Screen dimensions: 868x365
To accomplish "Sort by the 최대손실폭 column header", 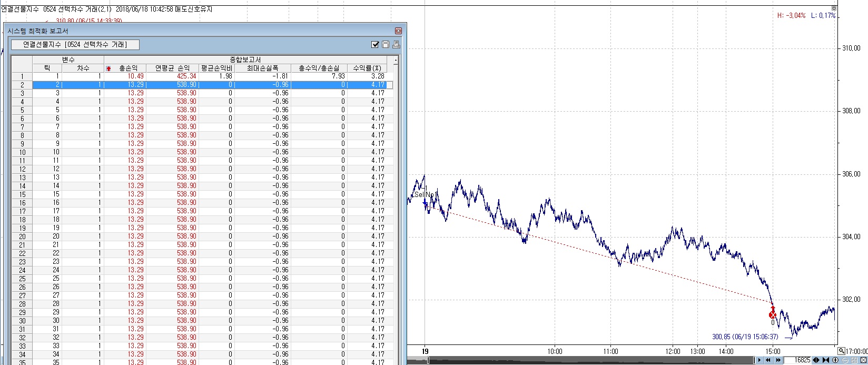I will click(262, 68).
